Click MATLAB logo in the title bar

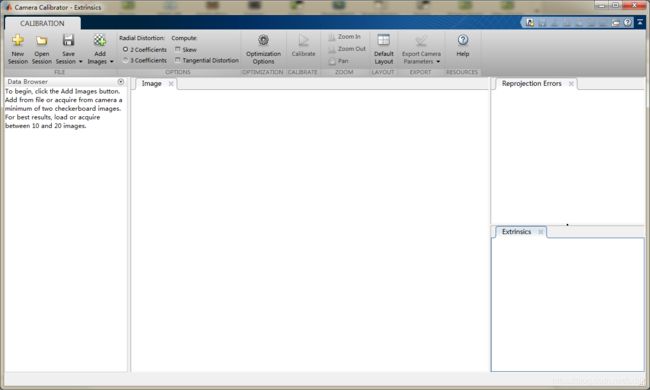(x=8, y=7)
